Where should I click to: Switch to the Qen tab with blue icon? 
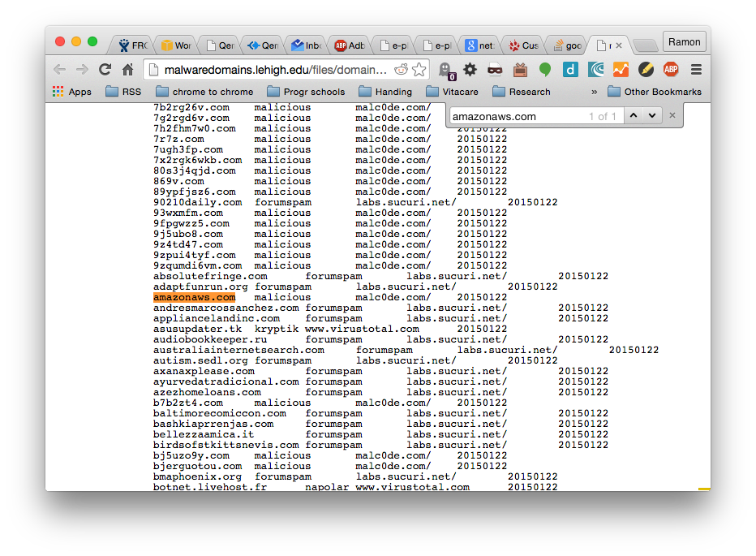tap(264, 45)
